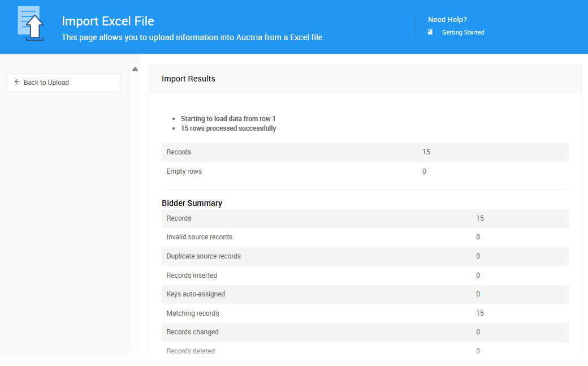Screen dimensions: 588x366
Task: Click the Back to Upload button
Action: (x=63, y=82)
